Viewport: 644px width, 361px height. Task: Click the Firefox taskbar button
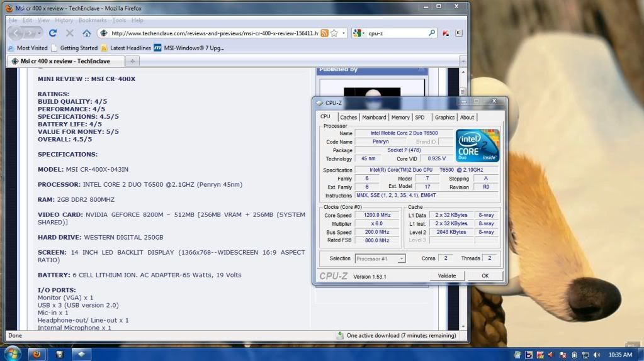click(37, 354)
